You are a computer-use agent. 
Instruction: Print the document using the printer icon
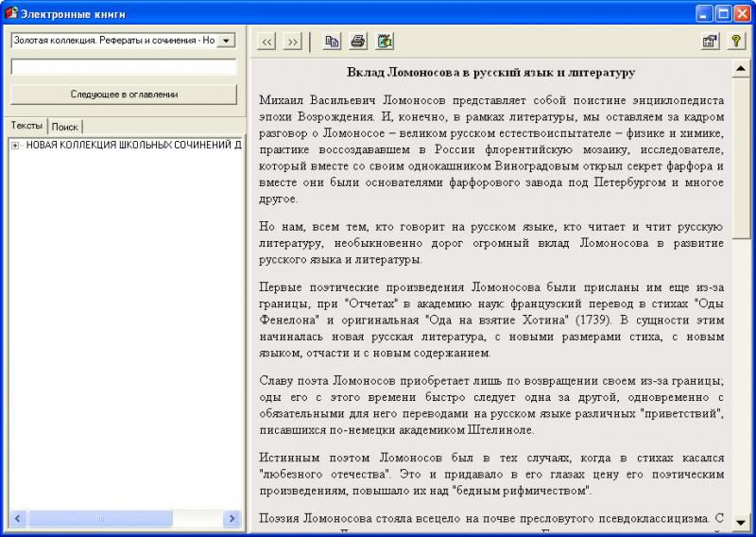coord(358,42)
